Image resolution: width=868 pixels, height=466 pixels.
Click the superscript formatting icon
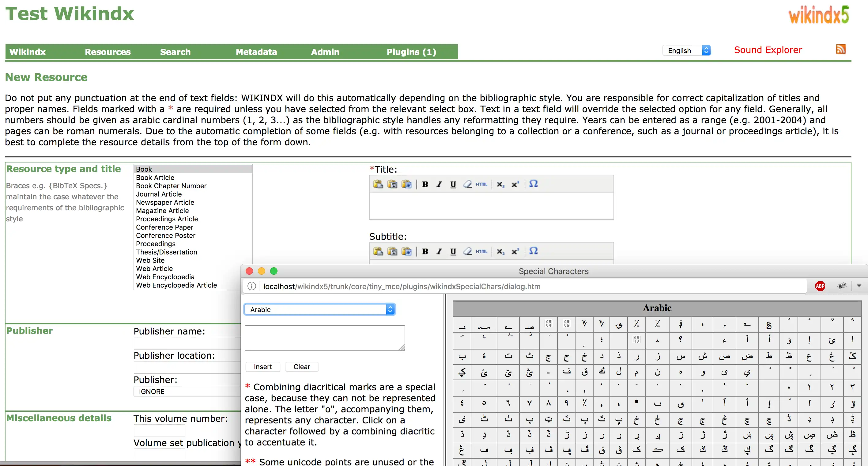coord(514,185)
